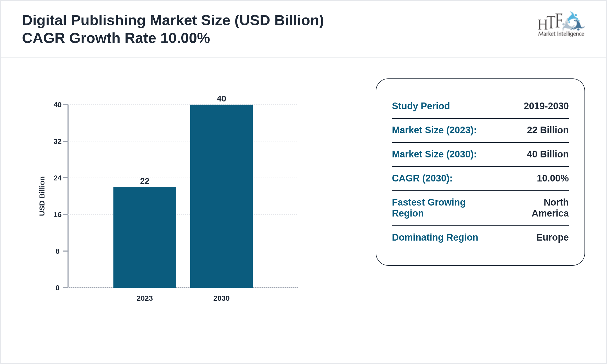This screenshot has height=364, width=607.
Task: Click the Dominating Region label
Action: [435, 237]
